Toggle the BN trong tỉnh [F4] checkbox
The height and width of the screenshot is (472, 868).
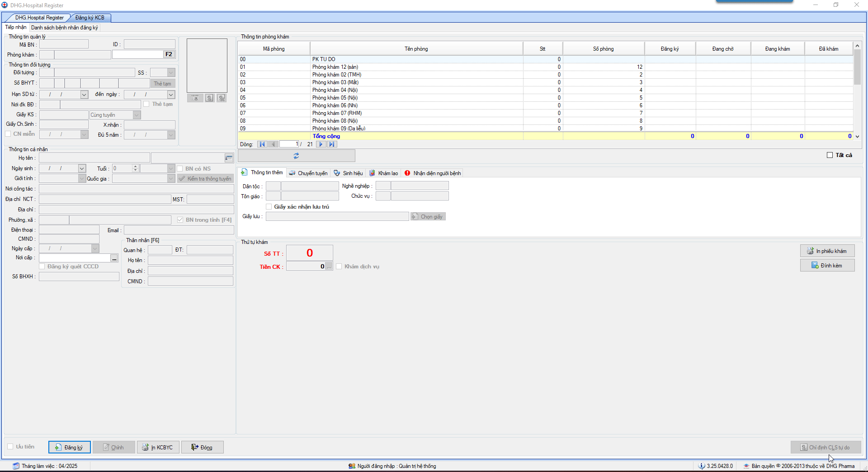click(180, 220)
